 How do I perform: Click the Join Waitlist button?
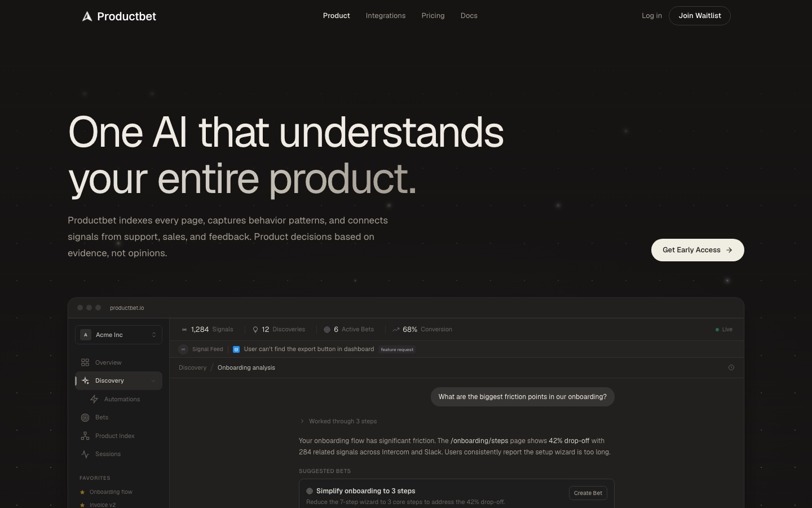pos(700,16)
